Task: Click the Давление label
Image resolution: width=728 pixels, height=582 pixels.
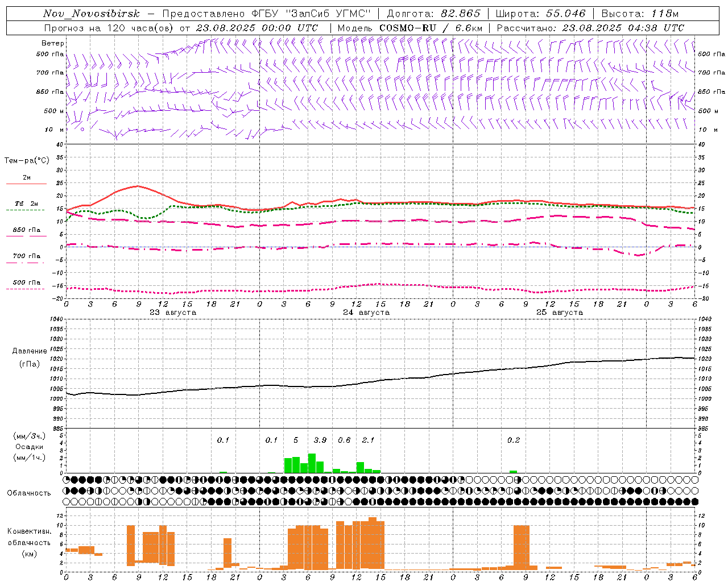Action: coord(30,351)
